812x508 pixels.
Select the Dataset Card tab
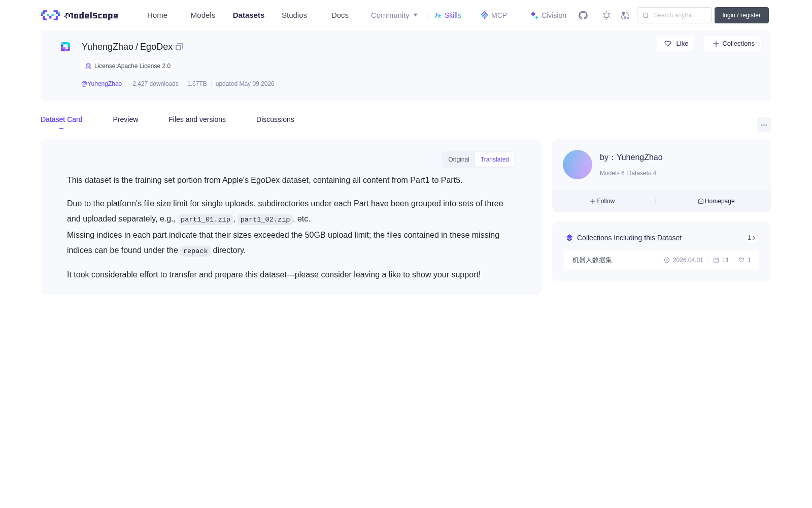(61, 119)
